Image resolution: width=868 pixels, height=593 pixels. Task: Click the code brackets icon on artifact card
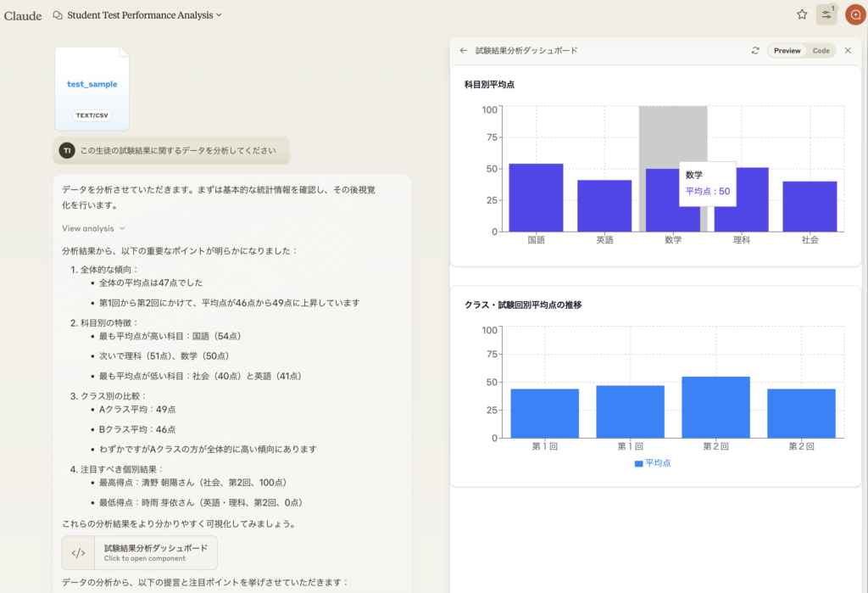tap(78, 552)
